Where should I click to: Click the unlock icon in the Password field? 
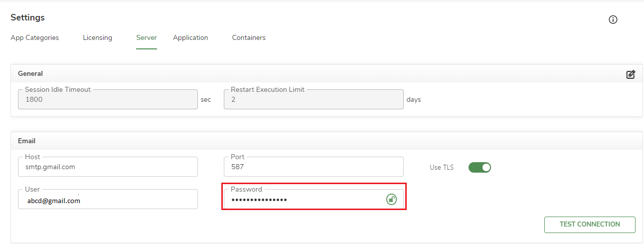[x=392, y=200]
